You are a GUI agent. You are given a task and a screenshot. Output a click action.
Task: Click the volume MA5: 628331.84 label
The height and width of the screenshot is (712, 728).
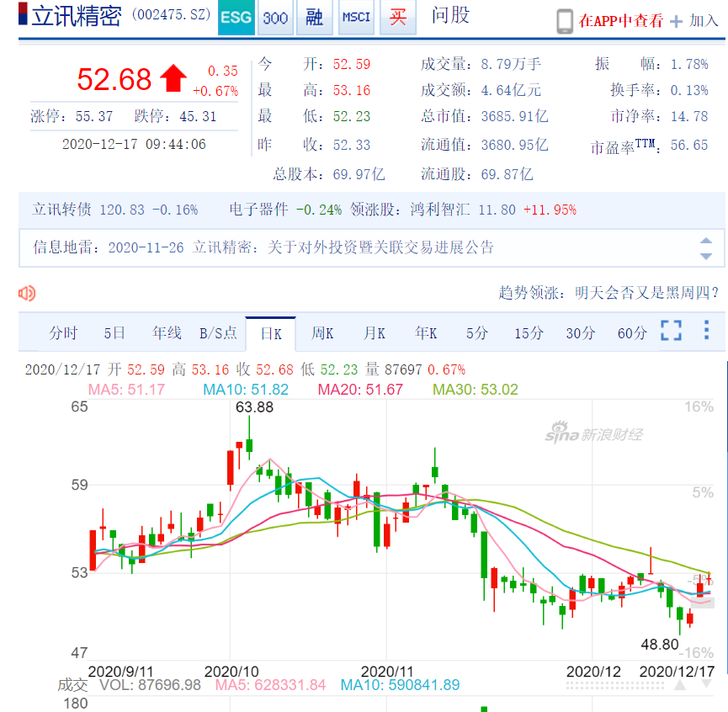point(270,685)
